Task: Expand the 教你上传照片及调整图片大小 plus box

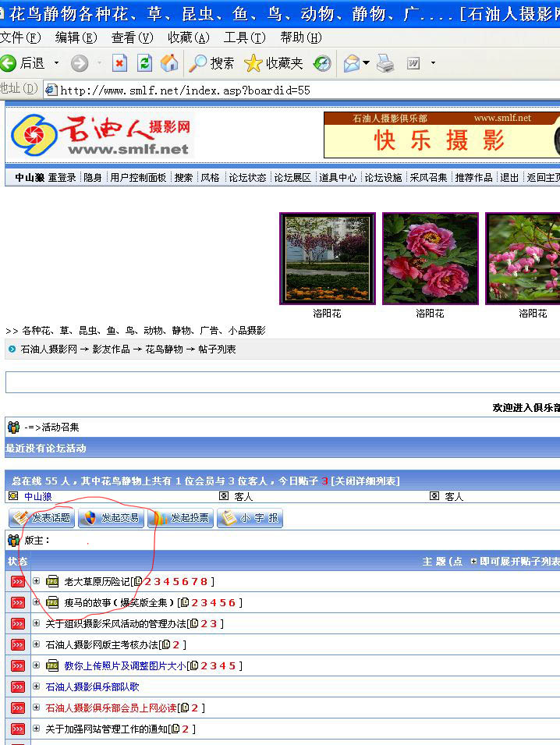Action: tap(36, 665)
